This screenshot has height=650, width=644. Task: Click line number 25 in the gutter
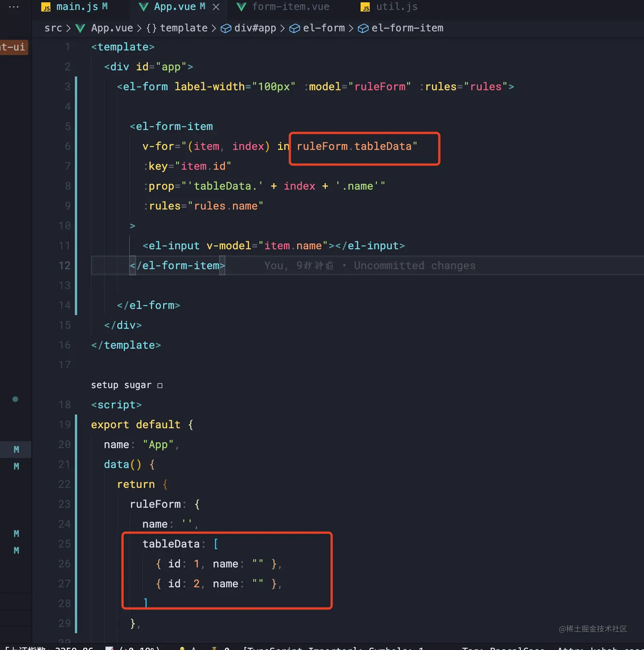[64, 544]
